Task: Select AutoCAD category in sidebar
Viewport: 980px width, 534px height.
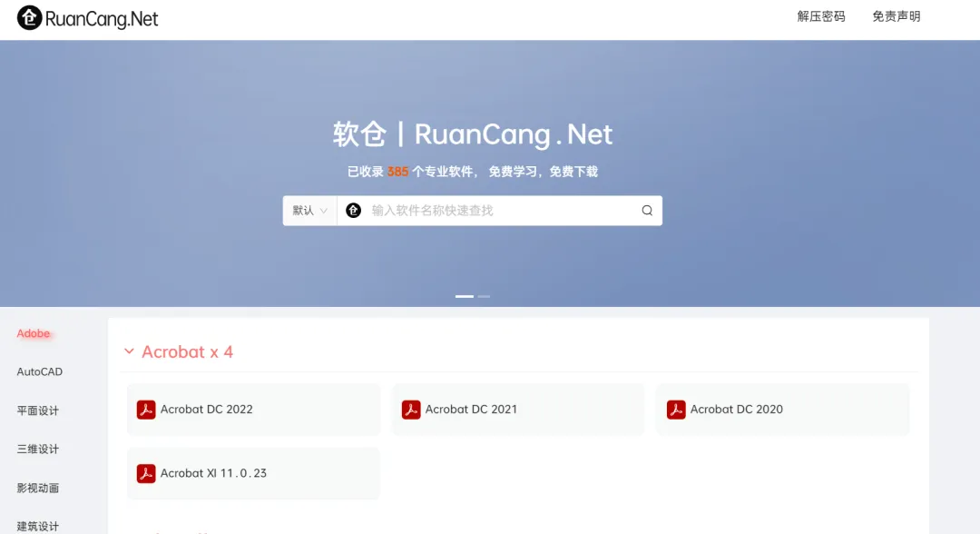Action: click(39, 372)
